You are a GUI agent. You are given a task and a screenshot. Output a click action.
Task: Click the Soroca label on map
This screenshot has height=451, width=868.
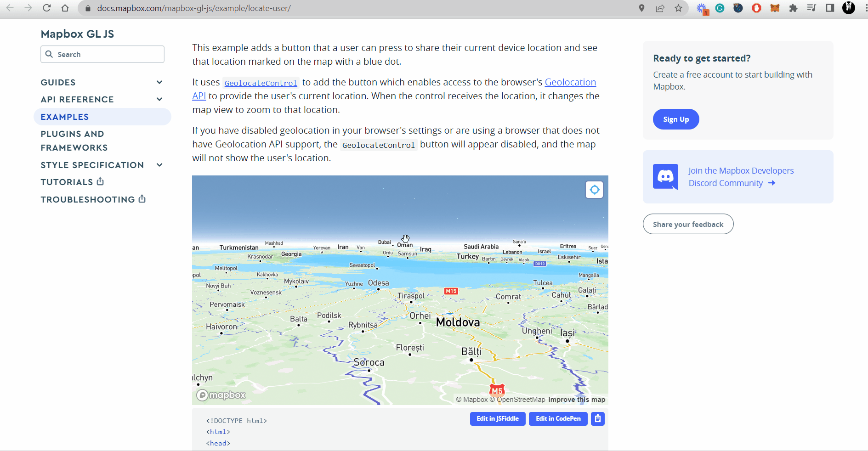[369, 362]
